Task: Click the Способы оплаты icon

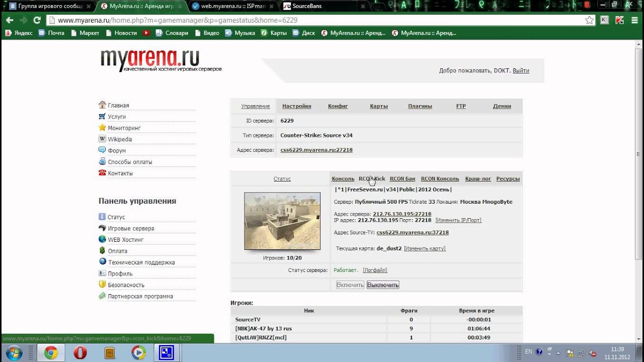Action: pos(103,161)
